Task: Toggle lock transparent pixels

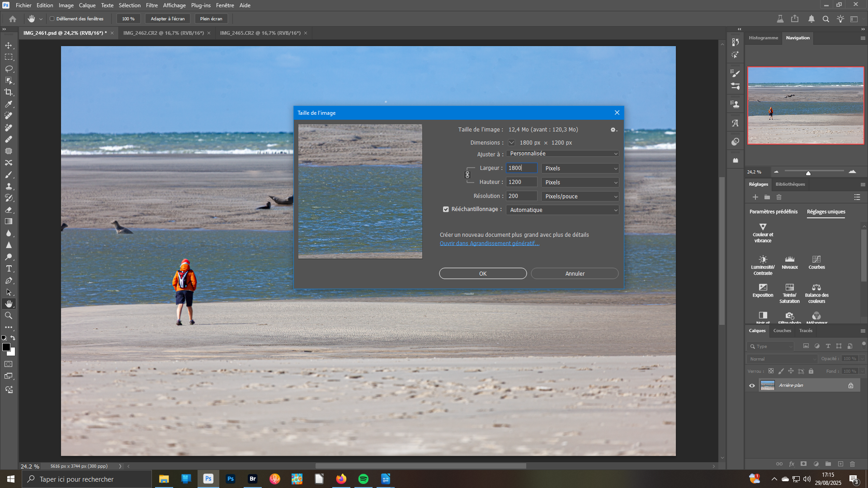Action: click(x=771, y=371)
